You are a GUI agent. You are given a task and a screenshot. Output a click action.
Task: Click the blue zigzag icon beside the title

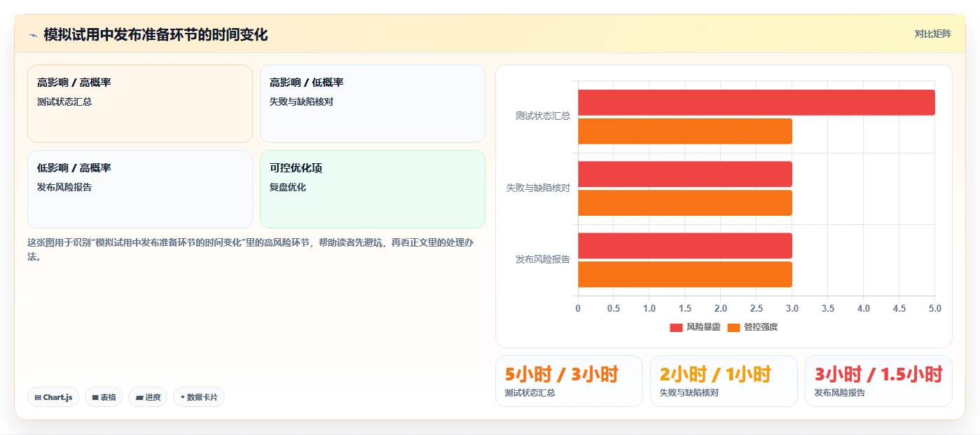click(x=33, y=35)
